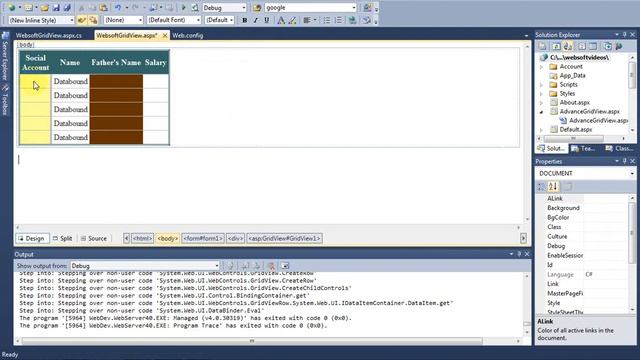Switch to Source view
The width and height of the screenshot is (640, 360).
(94, 238)
